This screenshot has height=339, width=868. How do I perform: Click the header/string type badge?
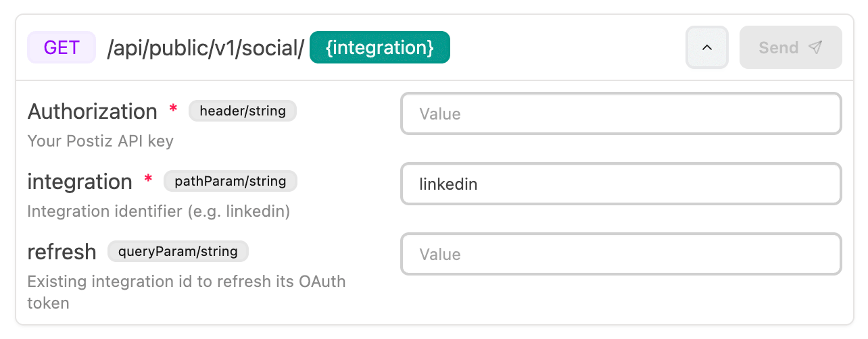coord(243,111)
